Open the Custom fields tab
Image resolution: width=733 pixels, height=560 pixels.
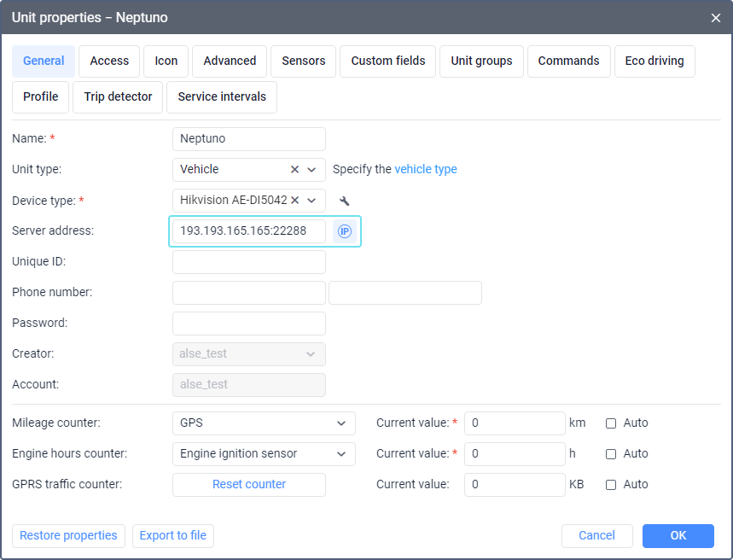coord(388,61)
